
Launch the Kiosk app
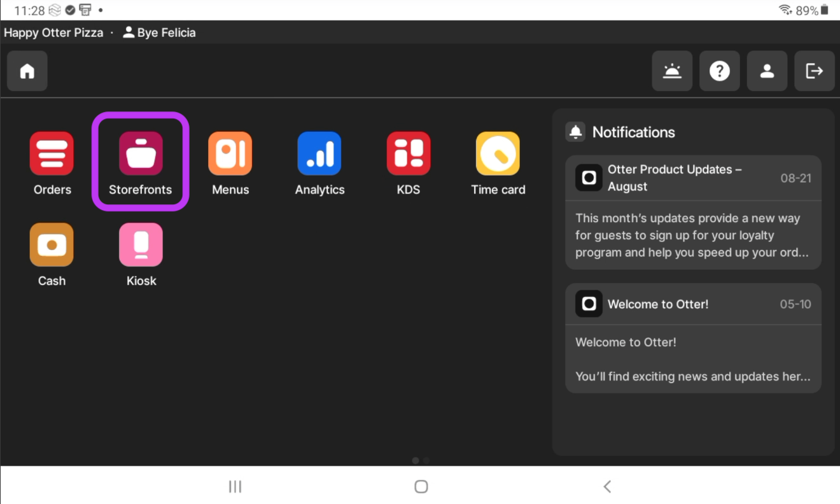point(141,245)
